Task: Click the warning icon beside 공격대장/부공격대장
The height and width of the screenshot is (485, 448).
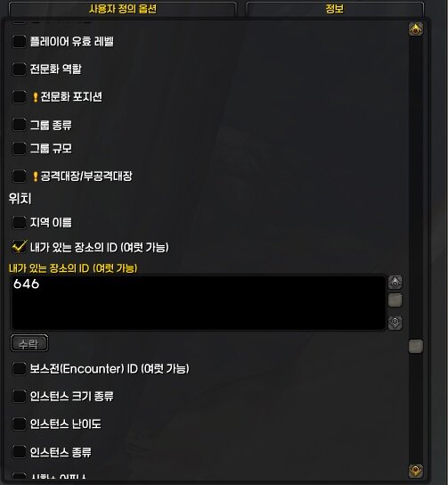Action: pos(36,177)
